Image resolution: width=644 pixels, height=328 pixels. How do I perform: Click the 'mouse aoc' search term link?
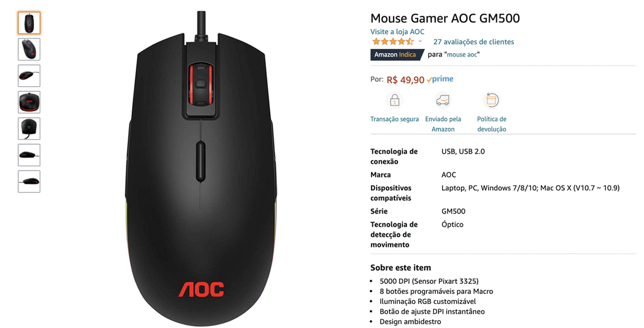462,55
